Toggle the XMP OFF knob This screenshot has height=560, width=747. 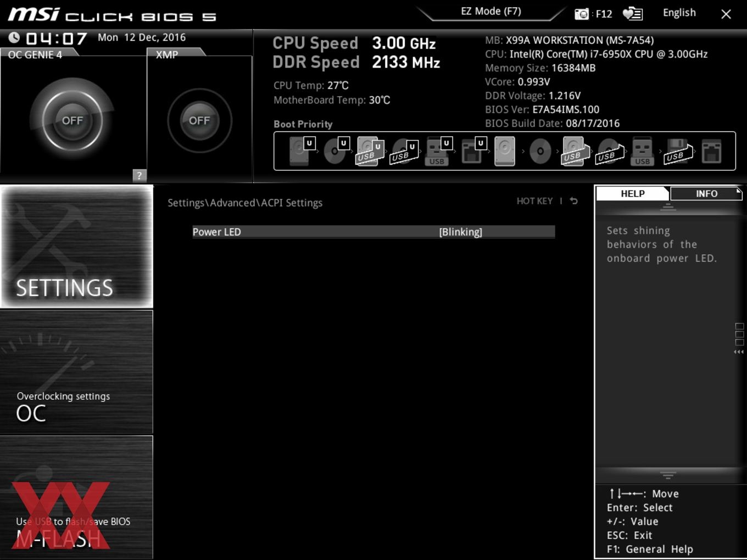point(199,120)
